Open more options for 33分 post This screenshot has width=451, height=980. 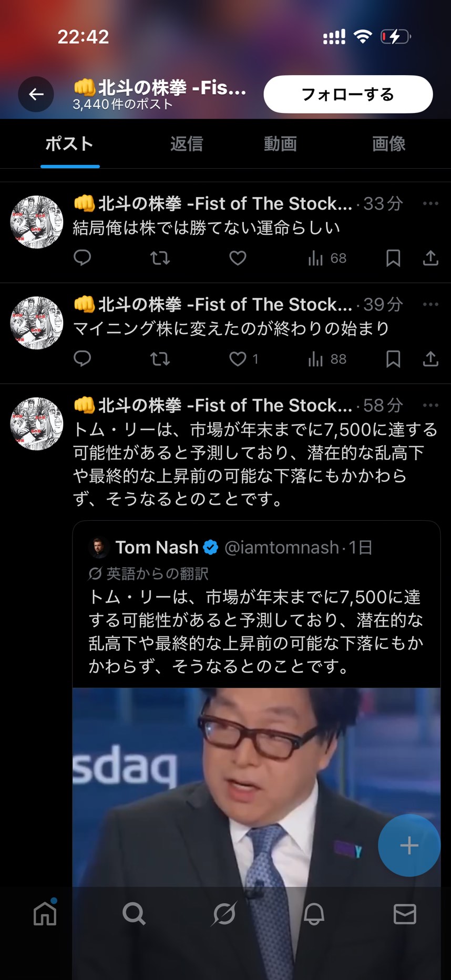point(430,203)
